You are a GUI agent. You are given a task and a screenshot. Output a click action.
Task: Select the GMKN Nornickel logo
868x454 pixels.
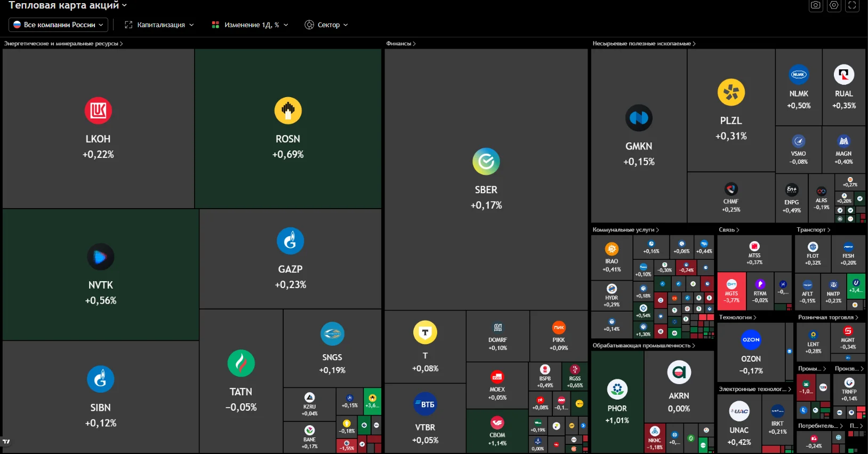[x=639, y=118]
